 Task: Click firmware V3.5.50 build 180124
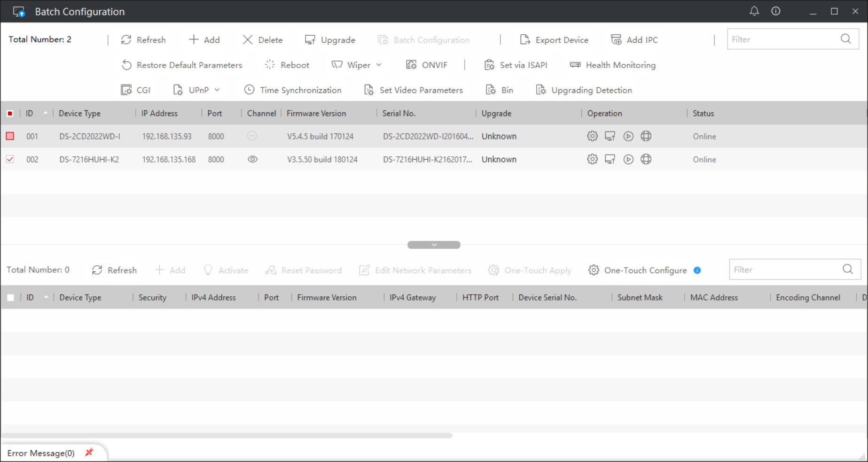(322, 159)
